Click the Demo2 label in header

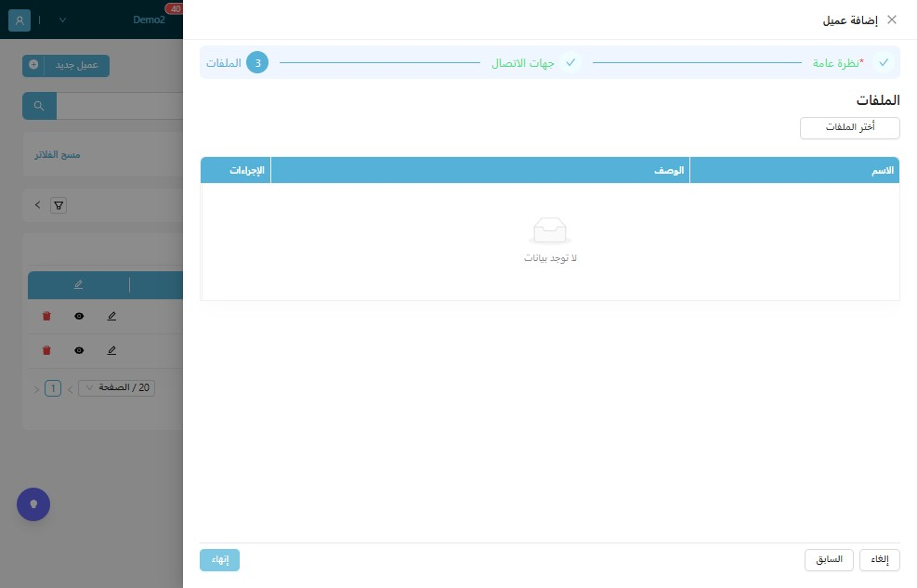click(149, 20)
